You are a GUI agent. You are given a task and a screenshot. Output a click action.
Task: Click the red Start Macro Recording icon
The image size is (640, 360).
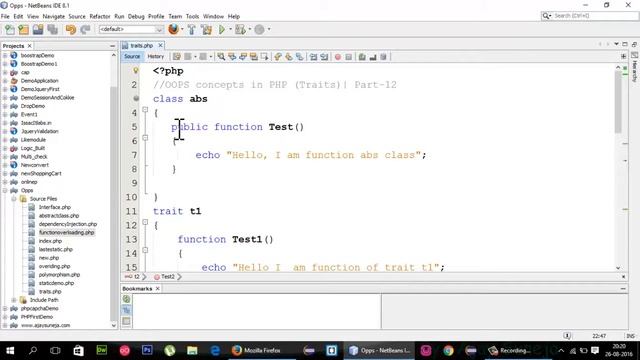338,57
